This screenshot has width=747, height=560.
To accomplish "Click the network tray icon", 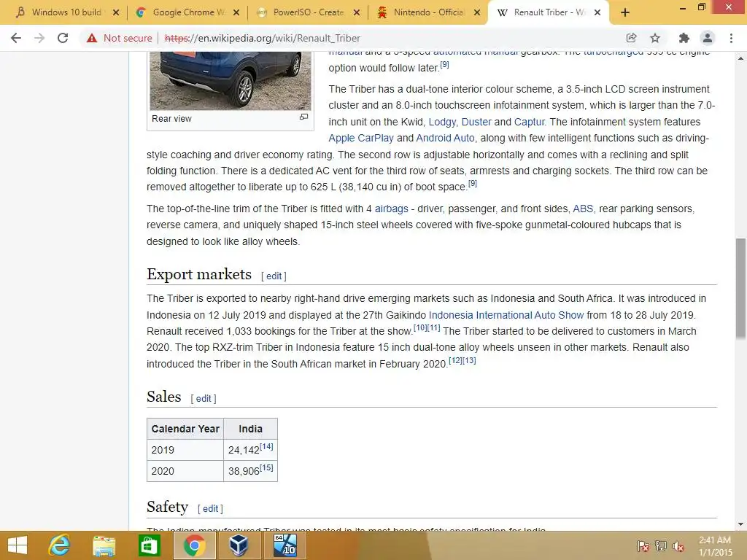I will coord(661,545).
